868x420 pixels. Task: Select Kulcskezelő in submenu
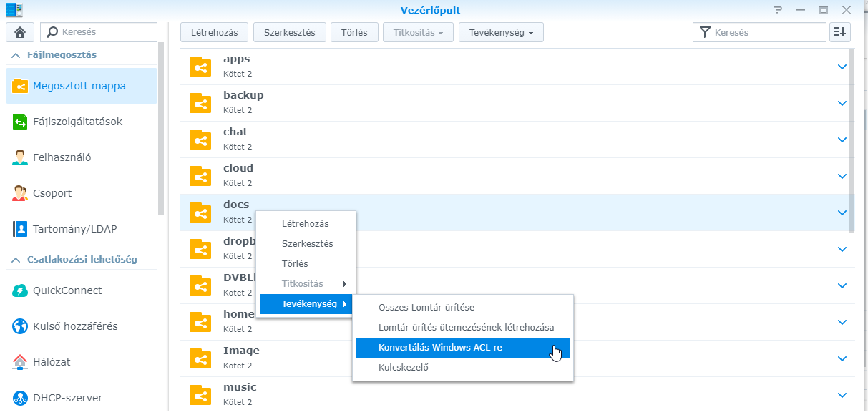463,368
